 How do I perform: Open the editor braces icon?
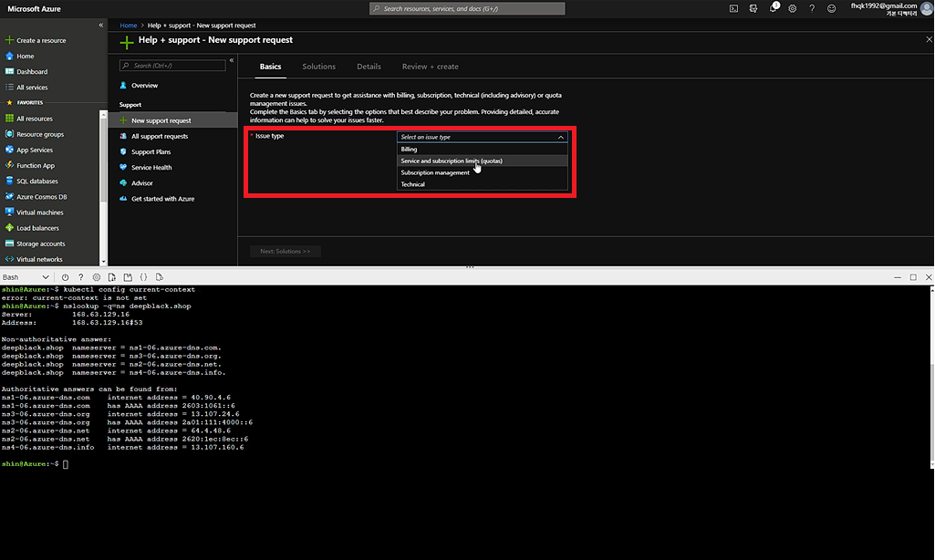(x=143, y=277)
